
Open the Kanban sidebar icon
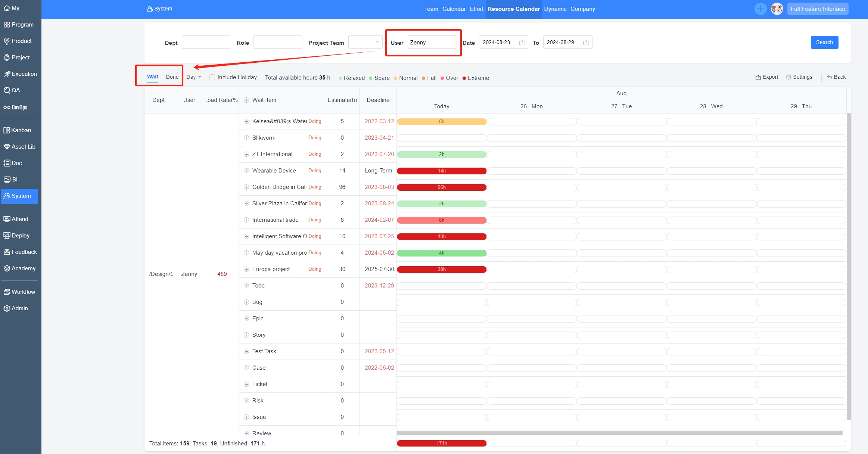pos(7,130)
